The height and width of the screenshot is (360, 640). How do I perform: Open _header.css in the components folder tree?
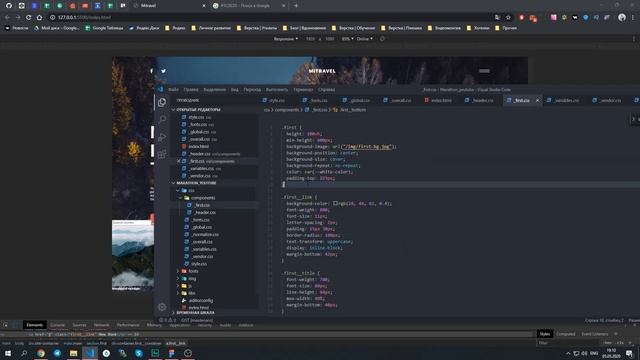pos(204,212)
